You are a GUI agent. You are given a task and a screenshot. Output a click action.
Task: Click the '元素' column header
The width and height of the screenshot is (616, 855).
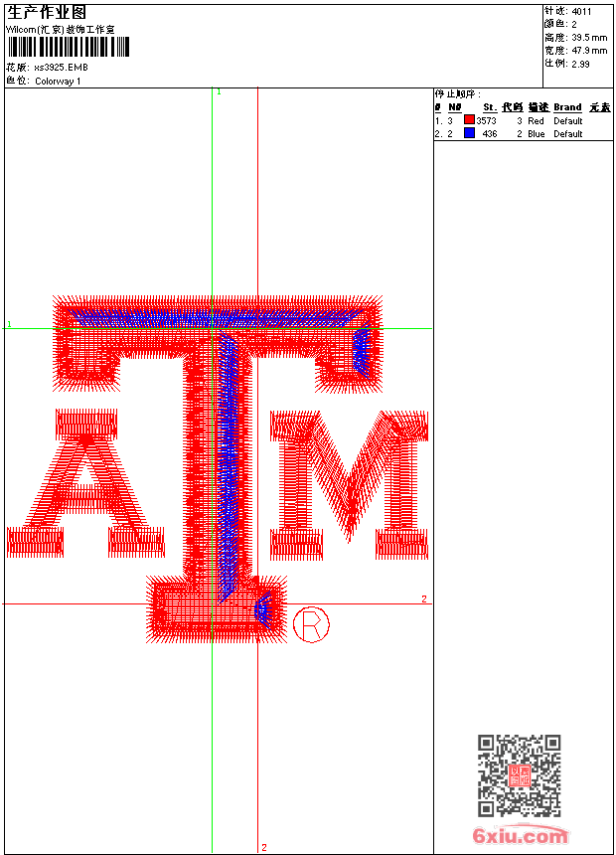[600, 107]
